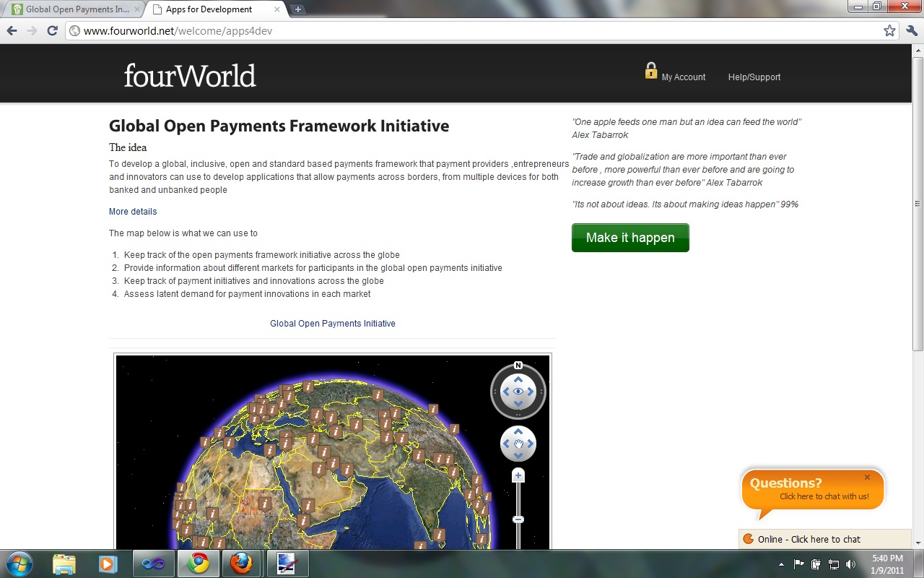
Task: Click the hand icon in the pan control
Action: pos(518,444)
